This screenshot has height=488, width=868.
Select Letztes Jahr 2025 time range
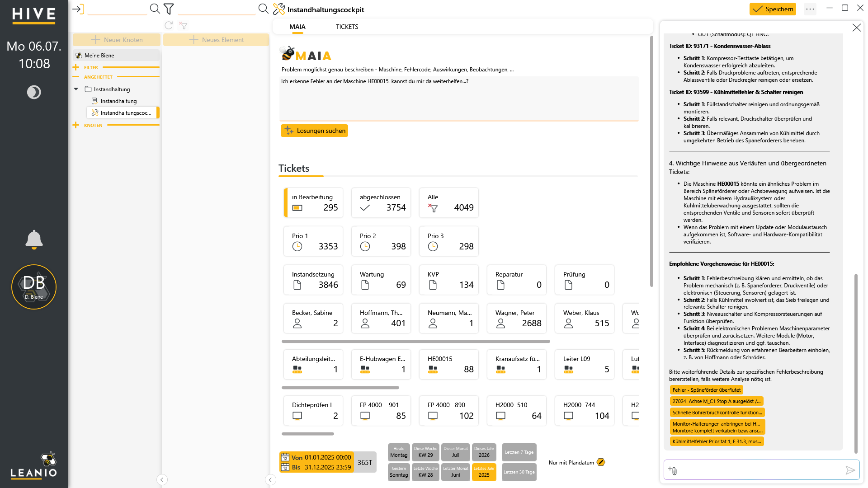(x=484, y=472)
